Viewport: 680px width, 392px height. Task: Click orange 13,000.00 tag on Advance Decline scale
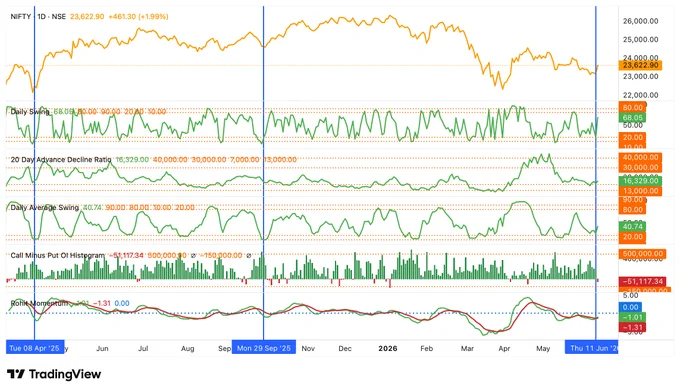click(x=640, y=191)
